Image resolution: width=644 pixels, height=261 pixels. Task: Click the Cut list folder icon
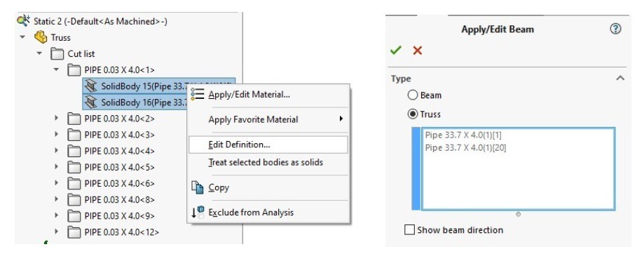[57, 53]
